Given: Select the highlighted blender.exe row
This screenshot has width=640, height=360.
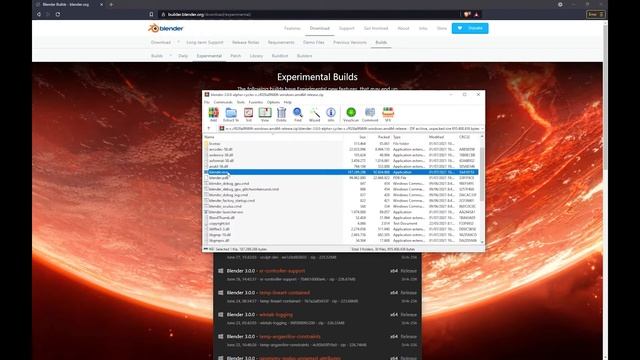Looking at the screenshot, I should tap(341, 172).
